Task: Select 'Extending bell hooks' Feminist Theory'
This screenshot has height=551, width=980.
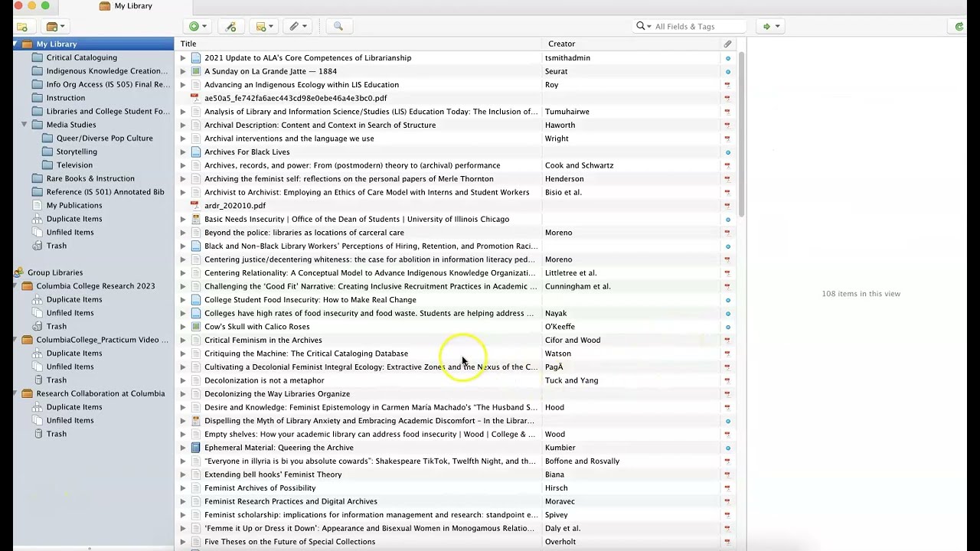Action: tap(273, 474)
